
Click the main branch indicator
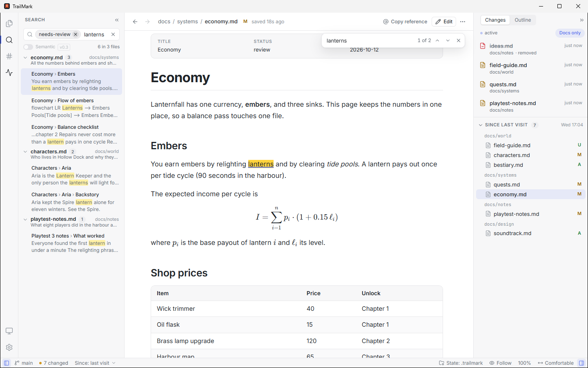point(24,363)
